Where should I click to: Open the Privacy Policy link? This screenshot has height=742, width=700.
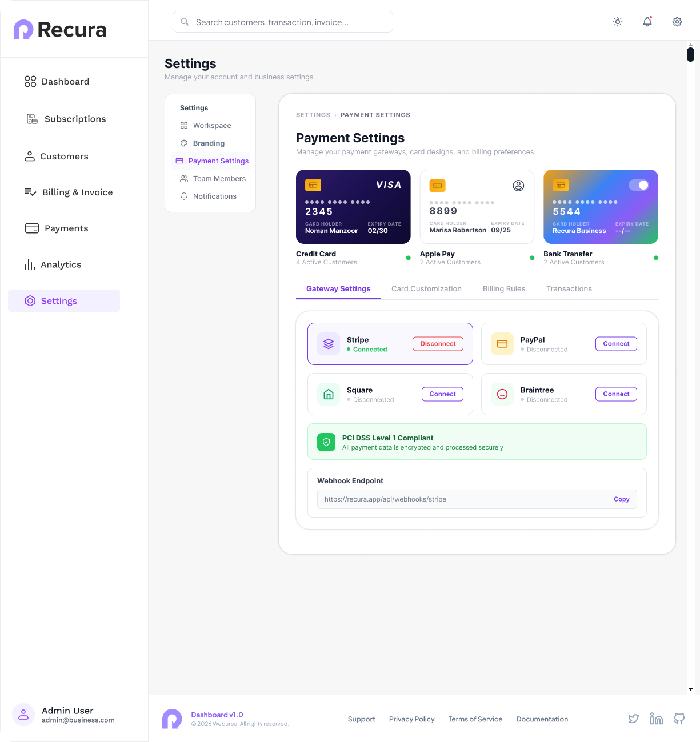click(x=411, y=719)
